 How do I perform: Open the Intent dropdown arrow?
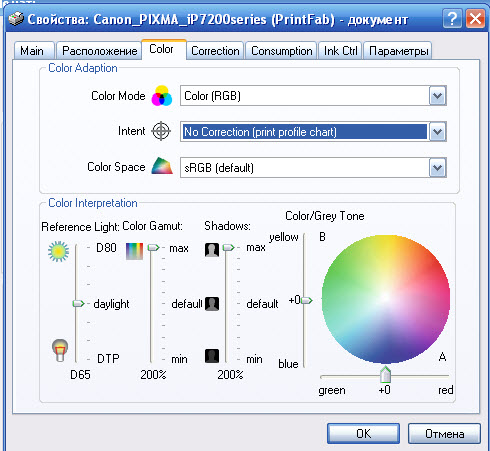coord(437,132)
